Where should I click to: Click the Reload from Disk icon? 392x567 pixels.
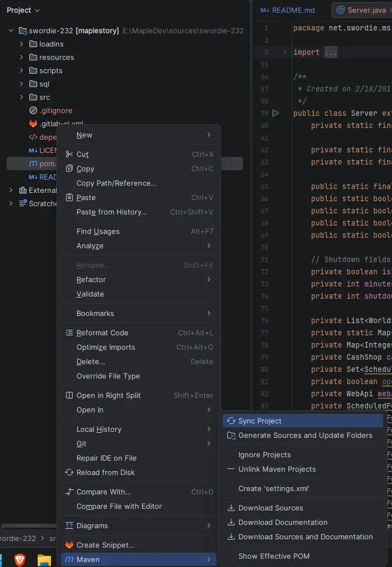(69, 473)
